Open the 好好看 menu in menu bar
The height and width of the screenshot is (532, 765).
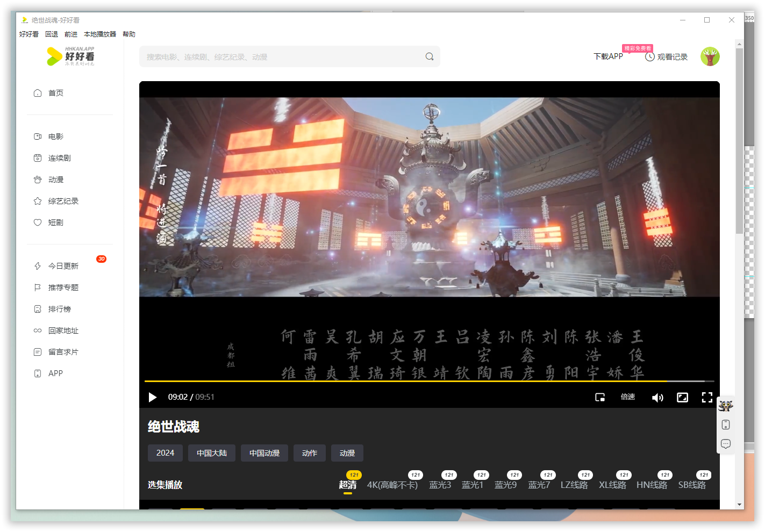[29, 34]
